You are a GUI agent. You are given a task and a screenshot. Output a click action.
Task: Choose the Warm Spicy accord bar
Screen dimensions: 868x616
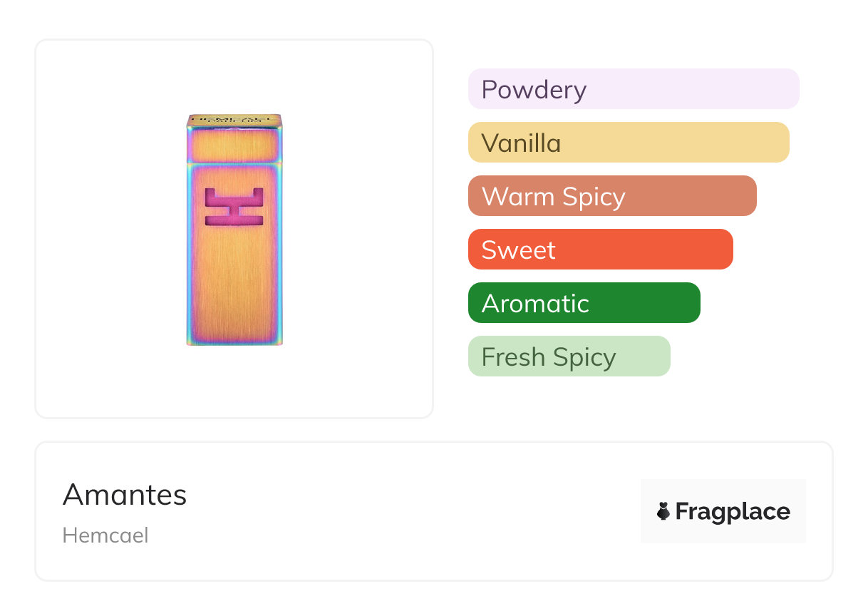tap(612, 196)
